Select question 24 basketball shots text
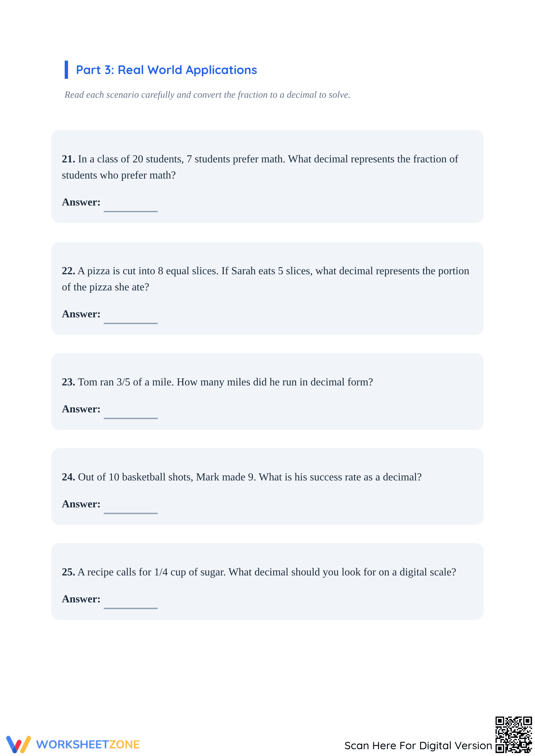Viewport: 535px width, 756px height. [x=242, y=477]
